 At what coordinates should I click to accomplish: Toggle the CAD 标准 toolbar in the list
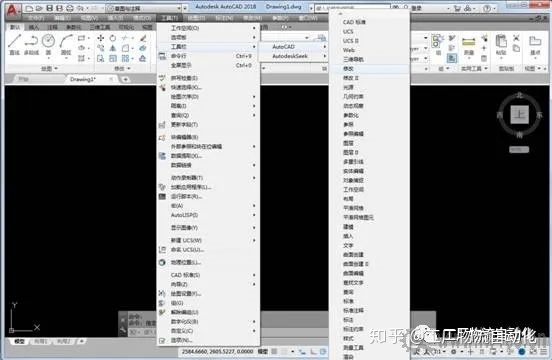click(369, 22)
